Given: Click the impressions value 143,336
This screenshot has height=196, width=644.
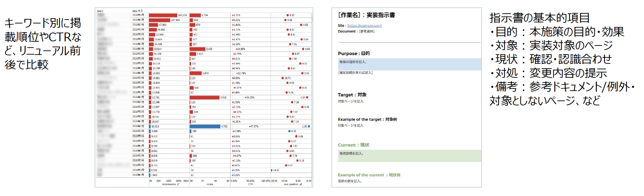Looking at the screenshot, I should click(x=182, y=15).
